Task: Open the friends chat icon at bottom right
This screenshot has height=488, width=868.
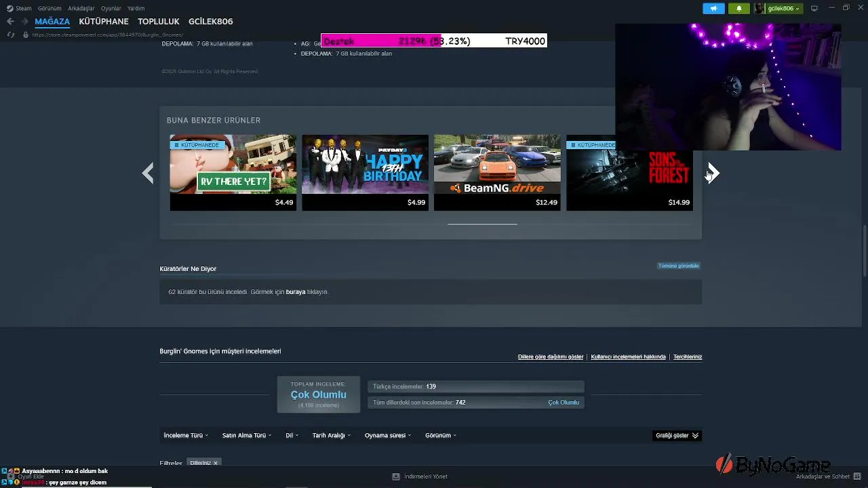Action: [x=857, y=476]
